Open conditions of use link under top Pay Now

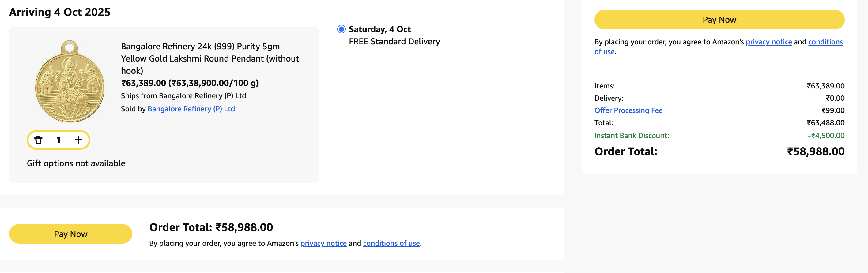tap(825, 42)
